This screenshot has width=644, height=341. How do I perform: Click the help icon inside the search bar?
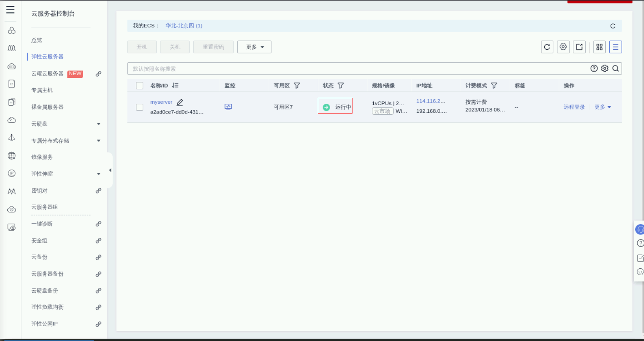[594, 69]
